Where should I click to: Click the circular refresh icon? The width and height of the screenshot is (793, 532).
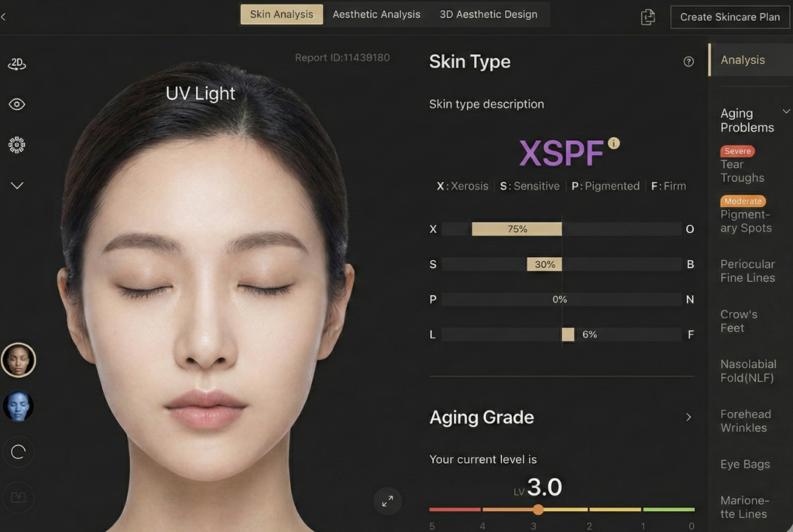pyautogui.click(x=19, y=453)
